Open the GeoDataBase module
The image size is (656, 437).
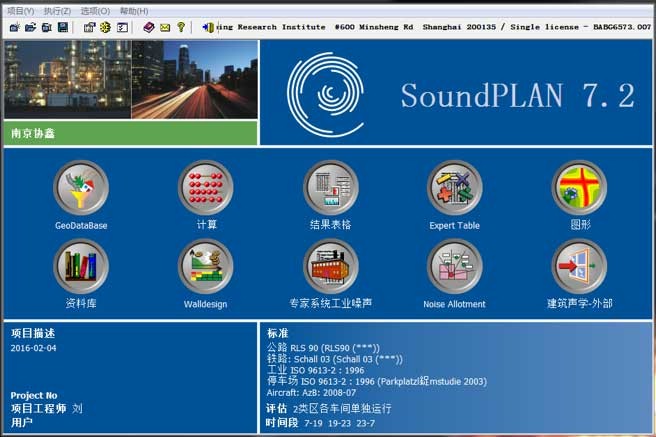[x=81, y=188]
